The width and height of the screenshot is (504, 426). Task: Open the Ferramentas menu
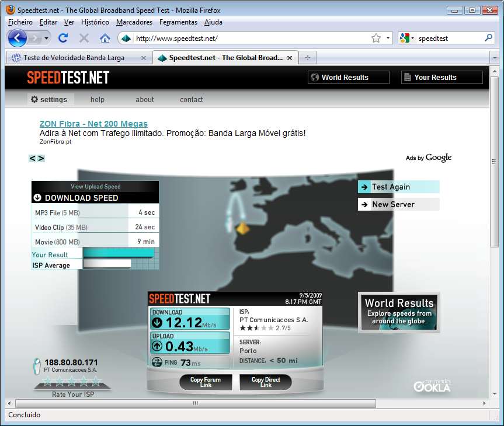coord(178,22)
